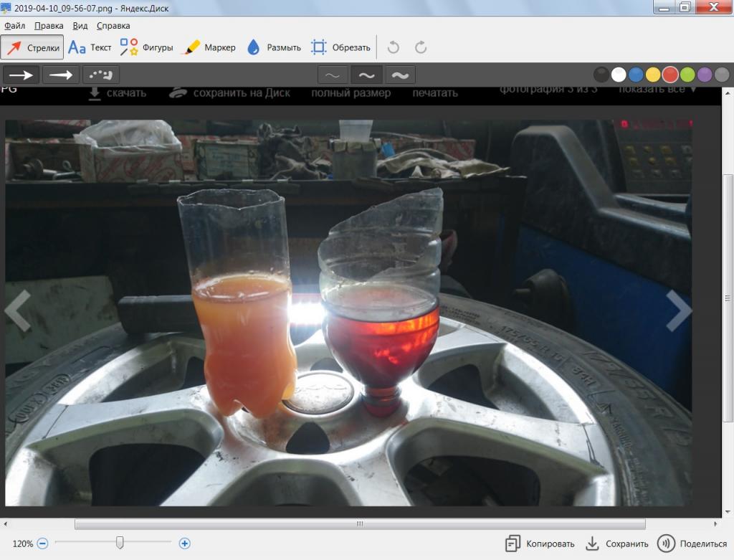Pick the purple color swatch
This screenshot has width=734, height=560.
coord(705,75)
